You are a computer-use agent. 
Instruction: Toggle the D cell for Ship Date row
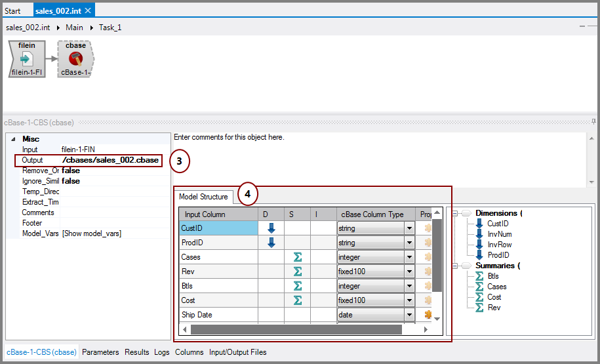click(271, 315)
